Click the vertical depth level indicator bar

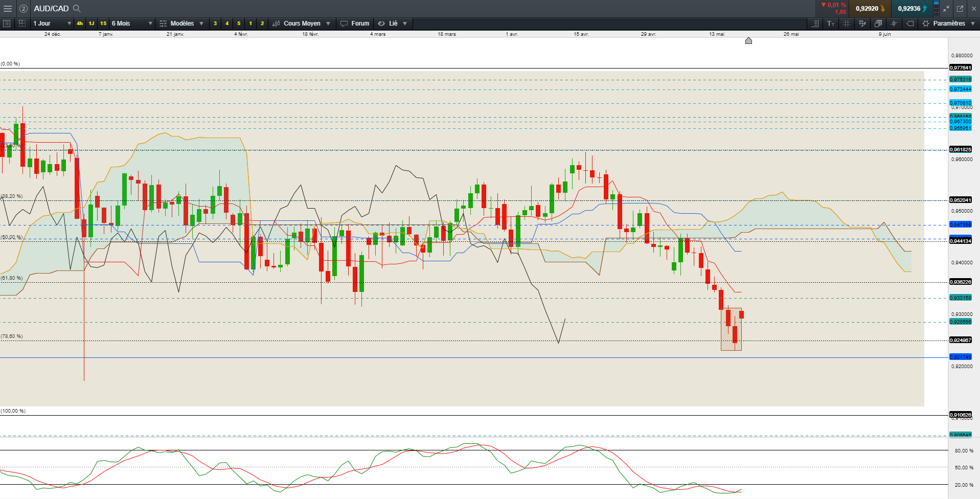pyautogui.click(x=936, y=9)
